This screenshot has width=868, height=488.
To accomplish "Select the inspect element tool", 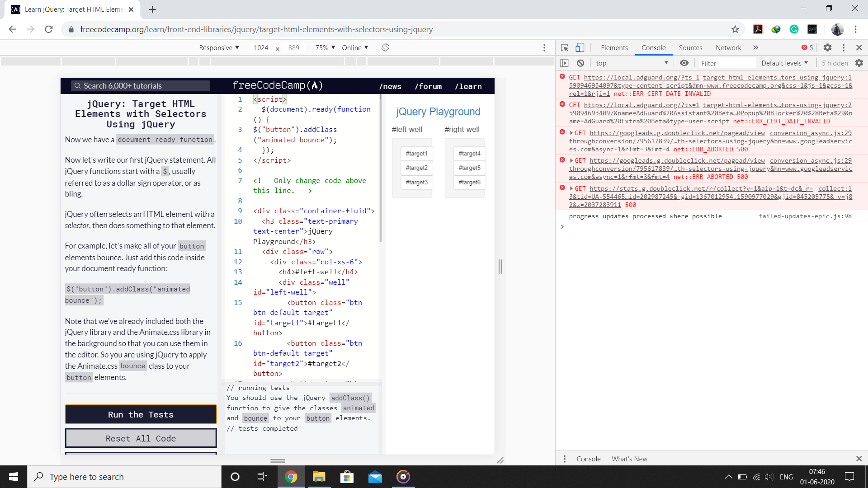I will coord(564,47).
